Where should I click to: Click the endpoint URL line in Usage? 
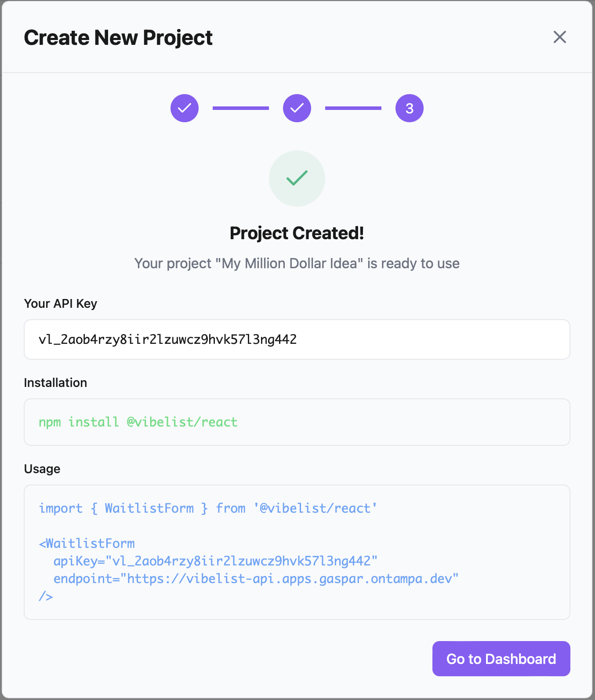coord(256,579)
